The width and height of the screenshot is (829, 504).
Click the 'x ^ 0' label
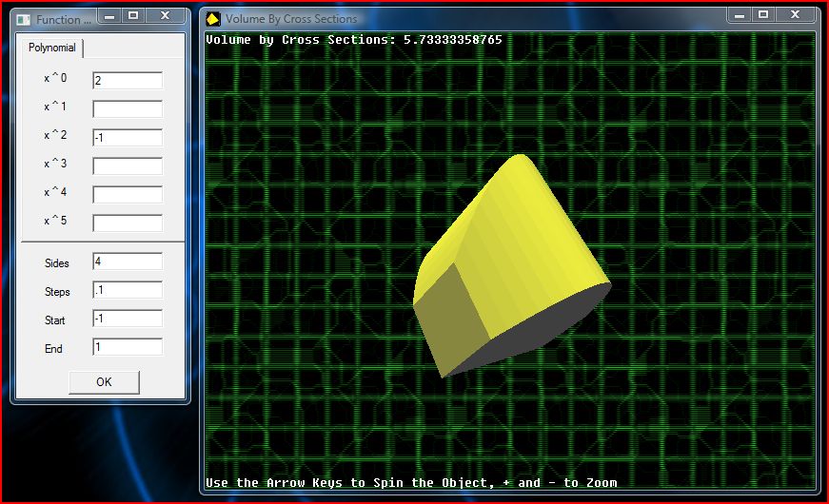[x=55, y=78]
